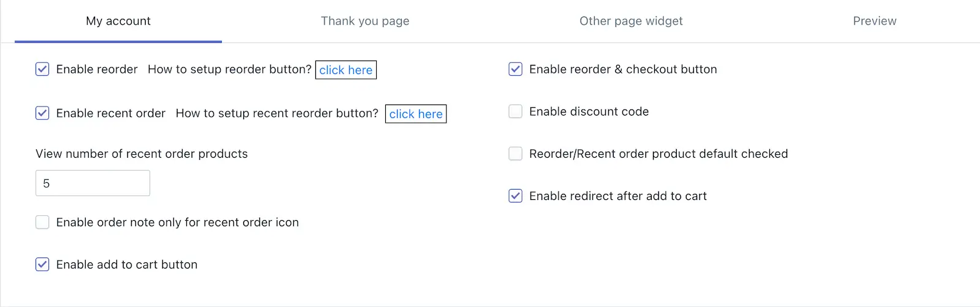Click the Enable discount code label

(x=589, y=111)
